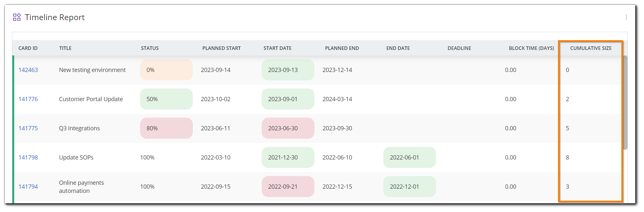Click the 80% status badge for Q3 Integrations
This screenshot has width=644, height=212.
pyautogui.click(x=166, y=128)
